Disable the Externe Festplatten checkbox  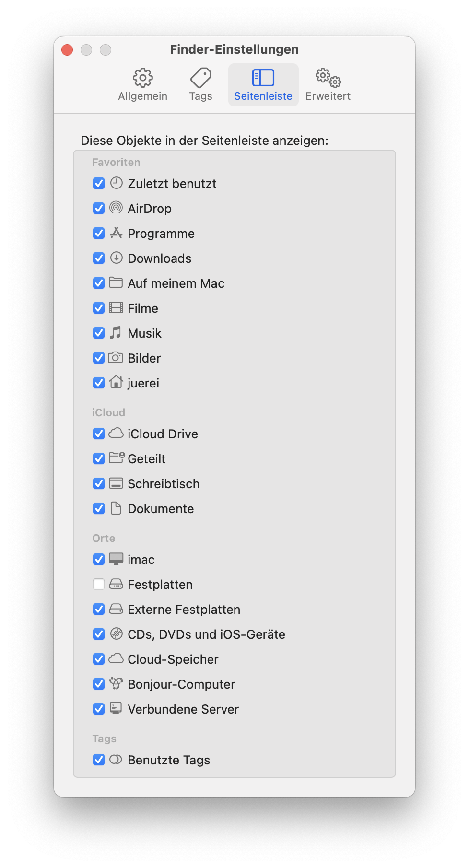(99, 609)
